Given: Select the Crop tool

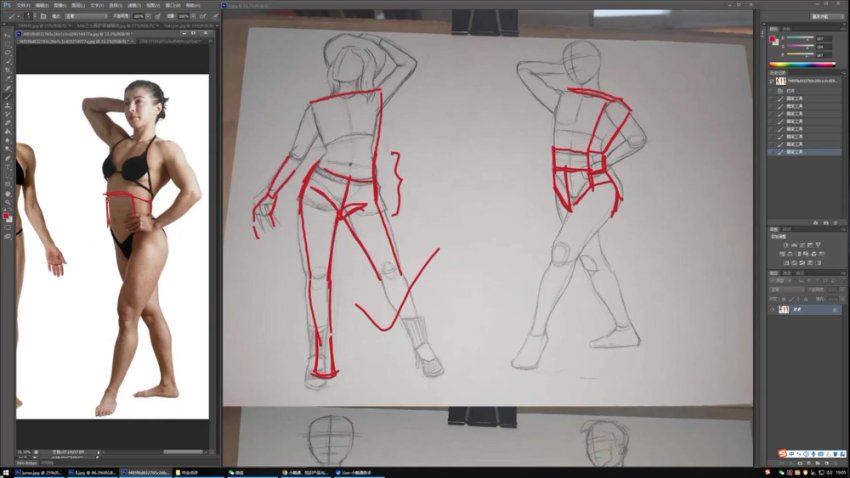Looking at the screenshot, I should (8, 70).
